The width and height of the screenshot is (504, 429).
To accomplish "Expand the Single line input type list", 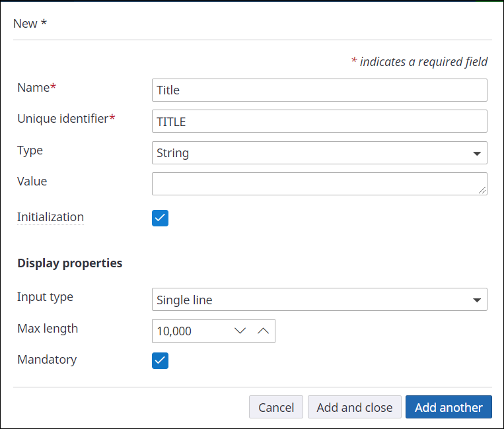I will point(310,300).
